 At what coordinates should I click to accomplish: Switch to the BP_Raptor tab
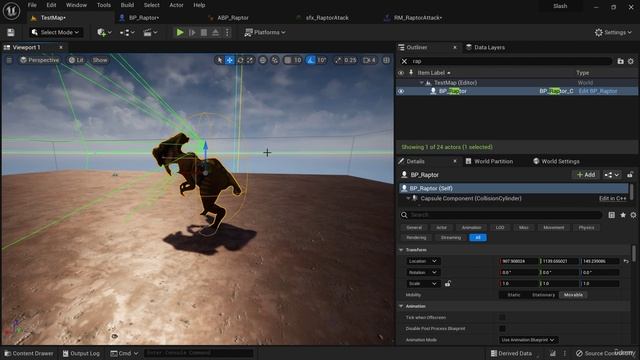click(144, 18)
